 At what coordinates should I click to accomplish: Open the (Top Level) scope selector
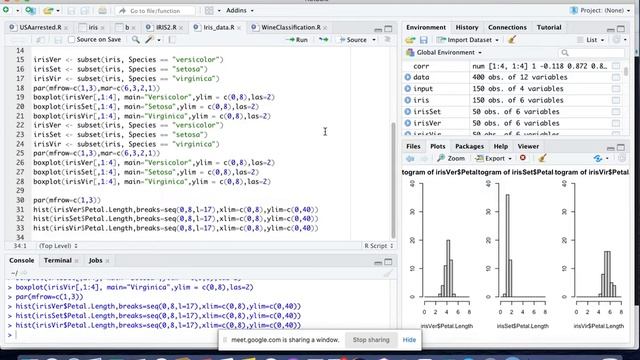tap(58, 246)
